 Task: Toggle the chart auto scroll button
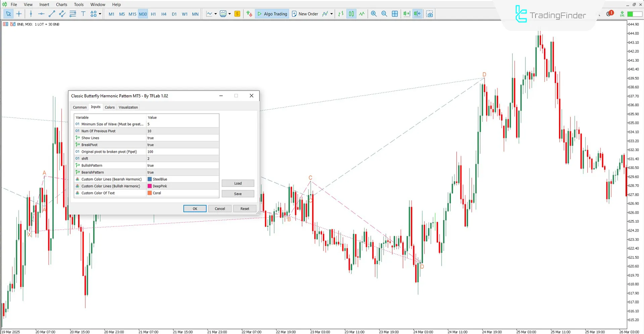[406, 14]
